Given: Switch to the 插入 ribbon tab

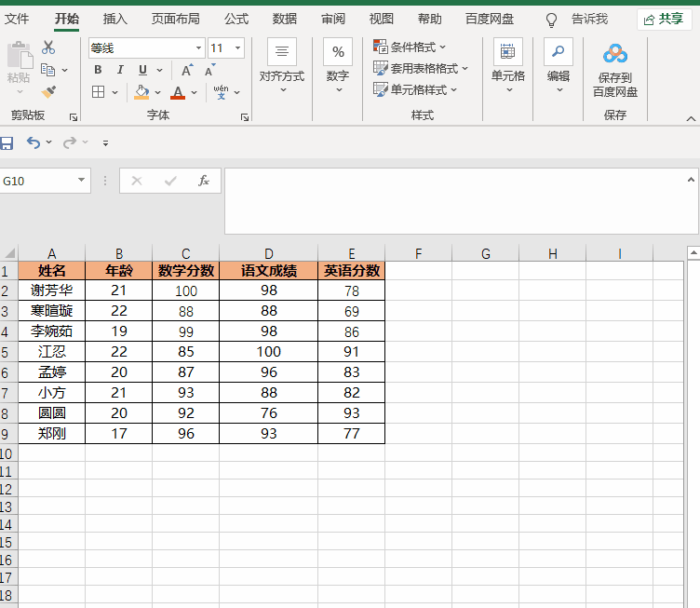Looking at the screenshot, I should pyautogui.click(x=115, y=19).
